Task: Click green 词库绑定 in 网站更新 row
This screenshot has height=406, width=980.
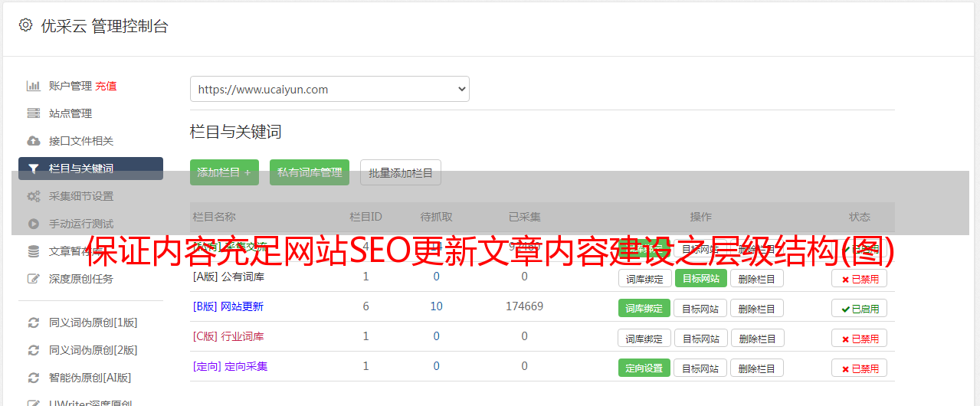Action: tap(644, 309)
